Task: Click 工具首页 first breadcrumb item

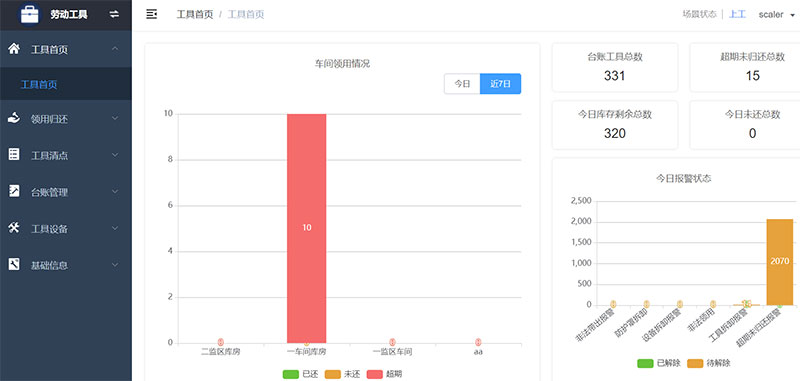Action: coord(194,15)
